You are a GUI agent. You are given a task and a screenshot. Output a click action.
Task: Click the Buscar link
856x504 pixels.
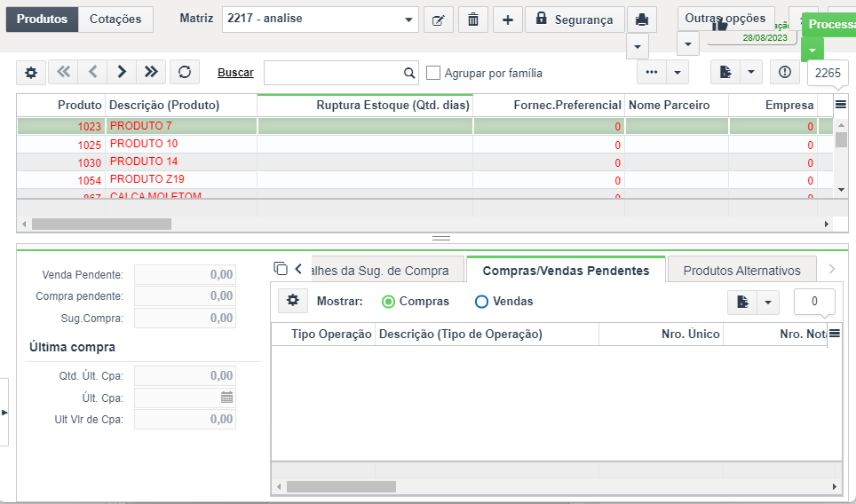[x=235, y=73]
